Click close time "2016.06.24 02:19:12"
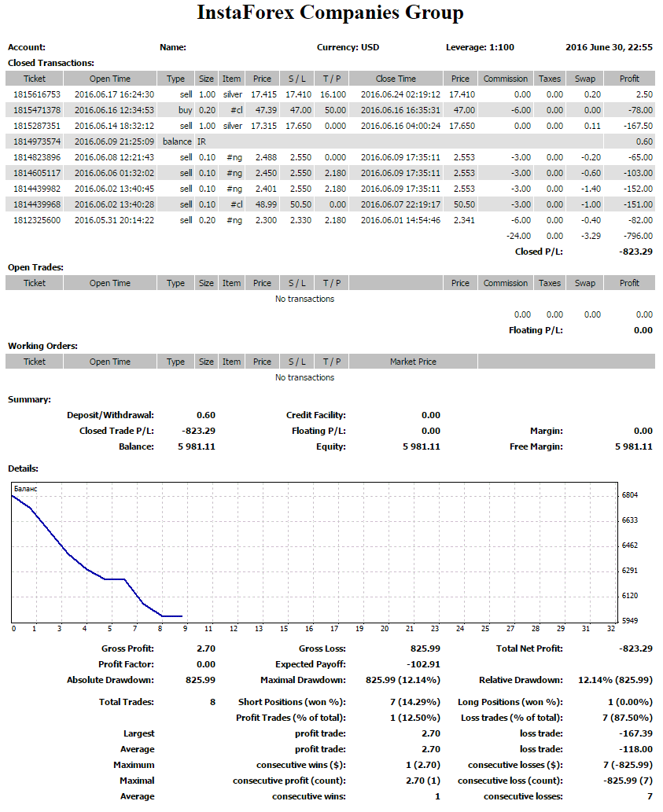 tap(401, 95)
